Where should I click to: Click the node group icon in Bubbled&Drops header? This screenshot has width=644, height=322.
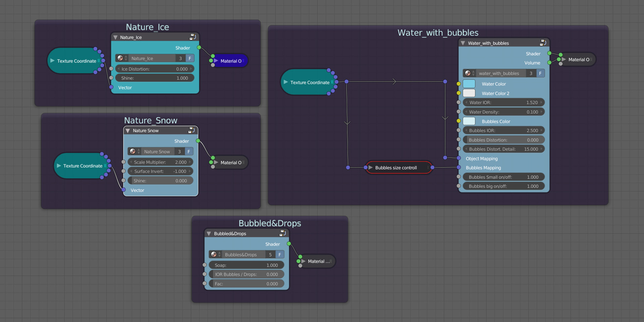pyautogui.click(x=283, y=233)
